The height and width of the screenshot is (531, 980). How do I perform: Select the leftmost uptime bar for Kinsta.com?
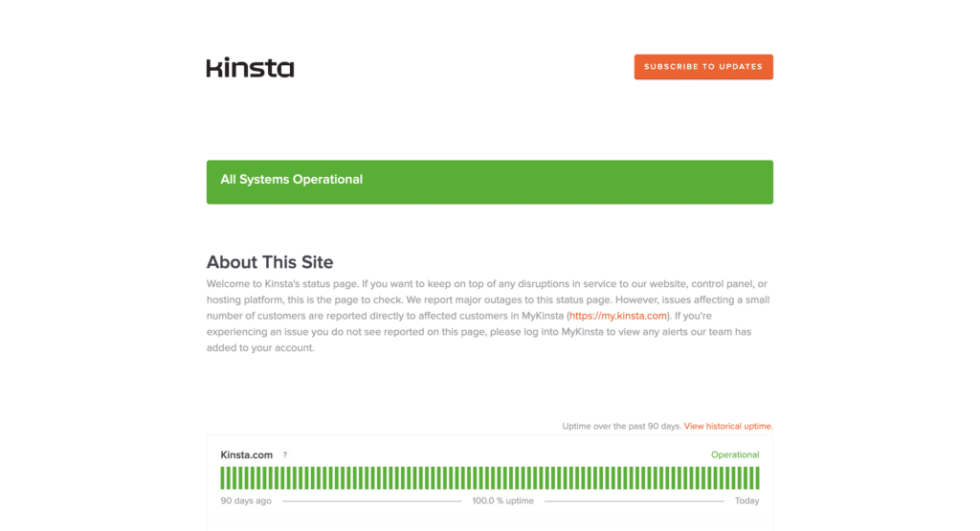[223, 478]
